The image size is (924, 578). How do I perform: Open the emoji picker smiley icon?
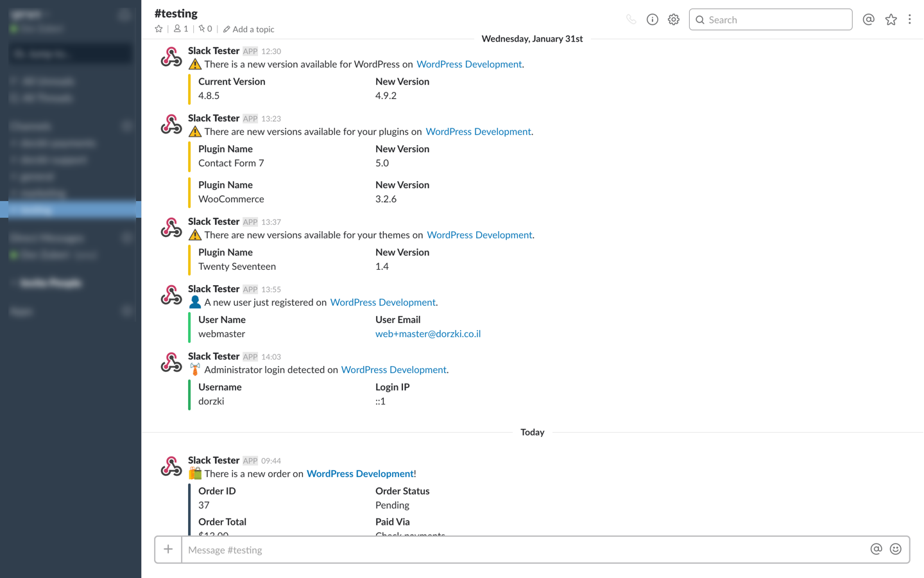coord(896,549)
